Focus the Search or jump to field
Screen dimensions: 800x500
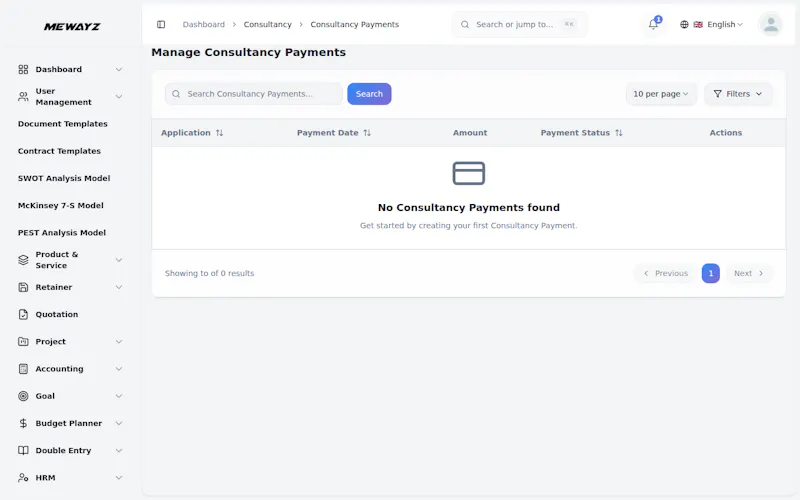(519, 24)
